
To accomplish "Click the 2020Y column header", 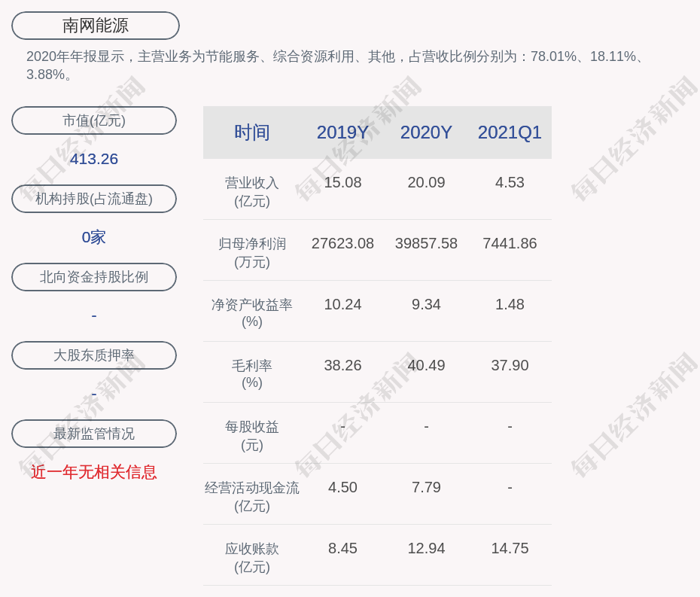I will 426,132.
